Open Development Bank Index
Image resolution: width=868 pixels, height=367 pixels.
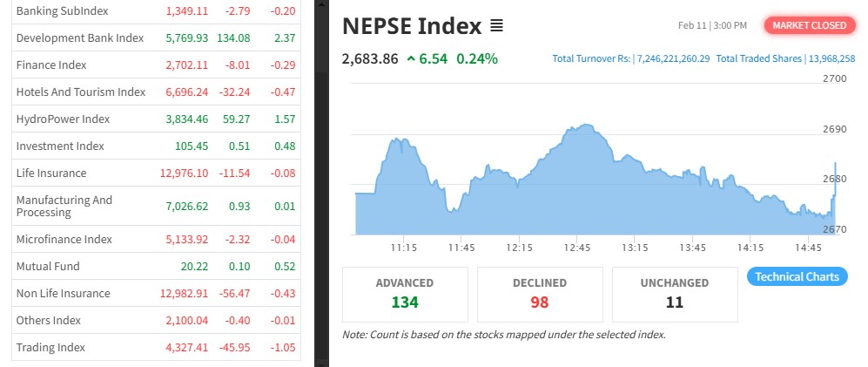79,38
